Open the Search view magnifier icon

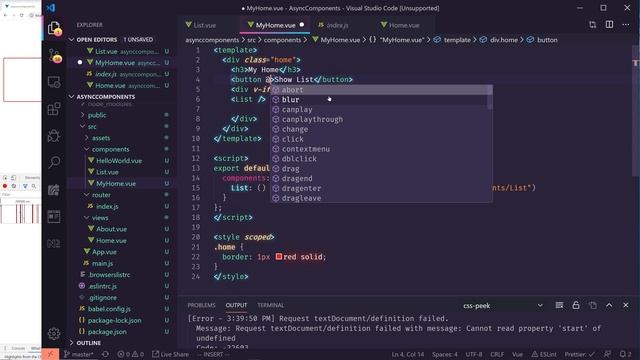coord(54,162)
